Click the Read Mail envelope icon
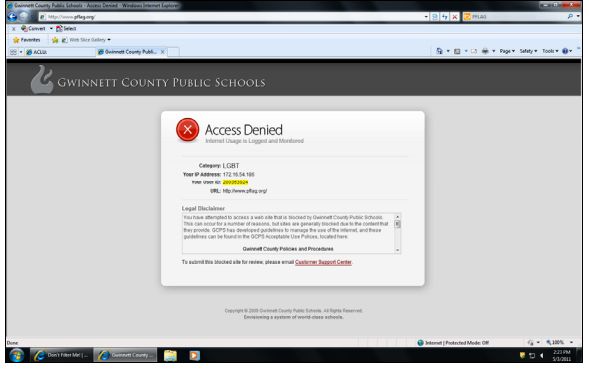This screenshot has height=369, width=589. [x=474, y=51]
